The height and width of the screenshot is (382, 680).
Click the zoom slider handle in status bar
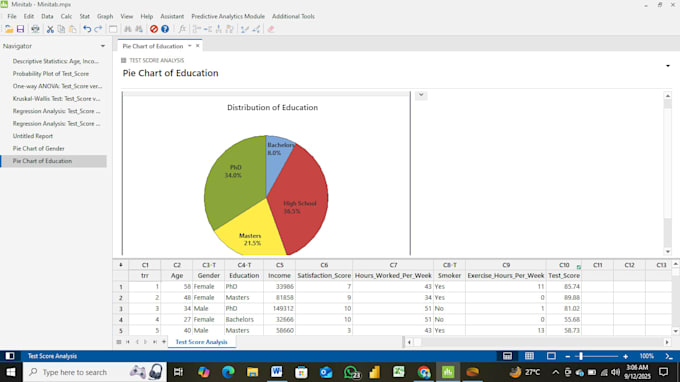(581, 356)
